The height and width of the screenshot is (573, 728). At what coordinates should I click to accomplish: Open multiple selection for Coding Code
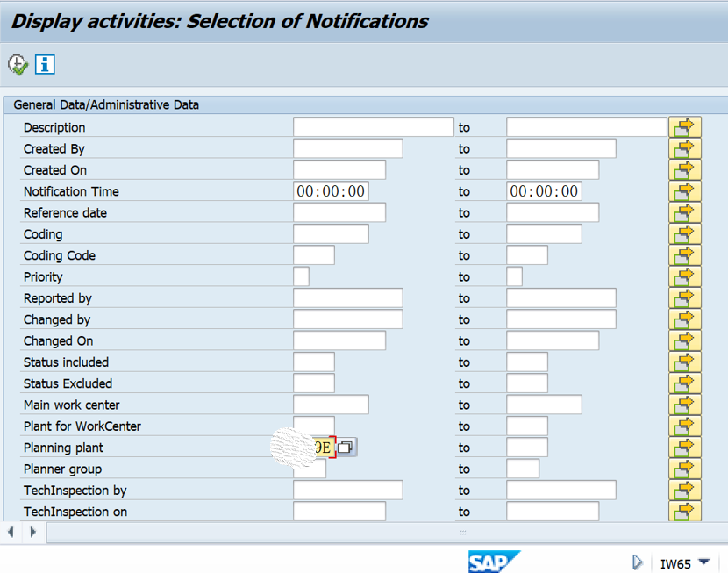pyautogui.click(x=684, y=255)
